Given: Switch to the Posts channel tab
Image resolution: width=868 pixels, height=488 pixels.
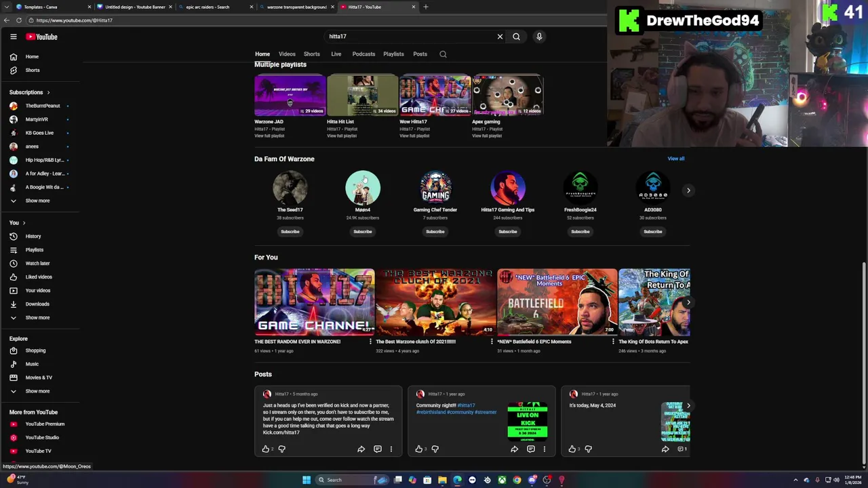Looking at the screenshot, I should 420,54.
